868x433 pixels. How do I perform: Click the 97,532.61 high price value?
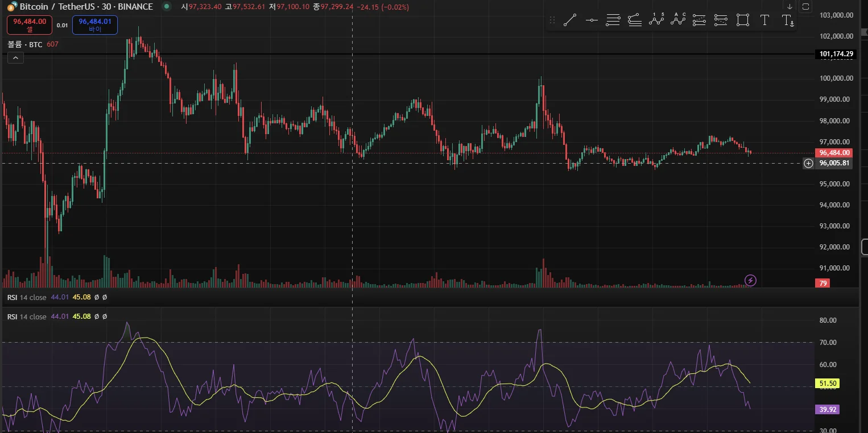point(250,7)
